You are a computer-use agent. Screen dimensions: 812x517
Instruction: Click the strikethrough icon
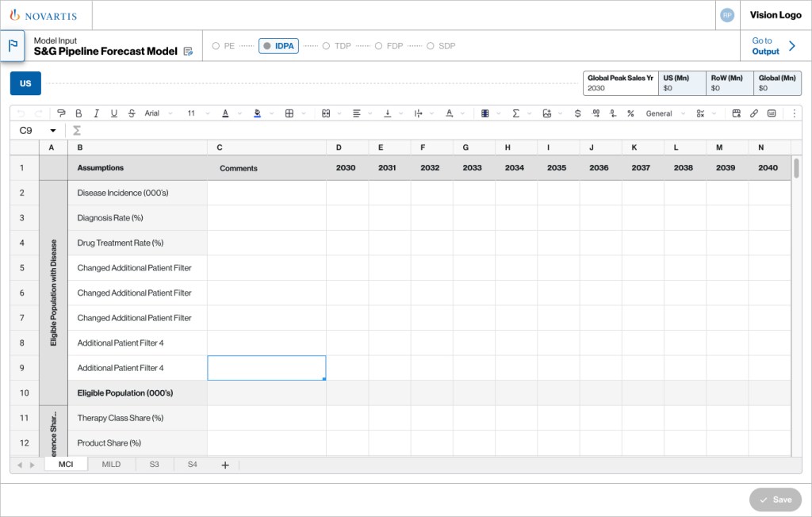[132, 113]
